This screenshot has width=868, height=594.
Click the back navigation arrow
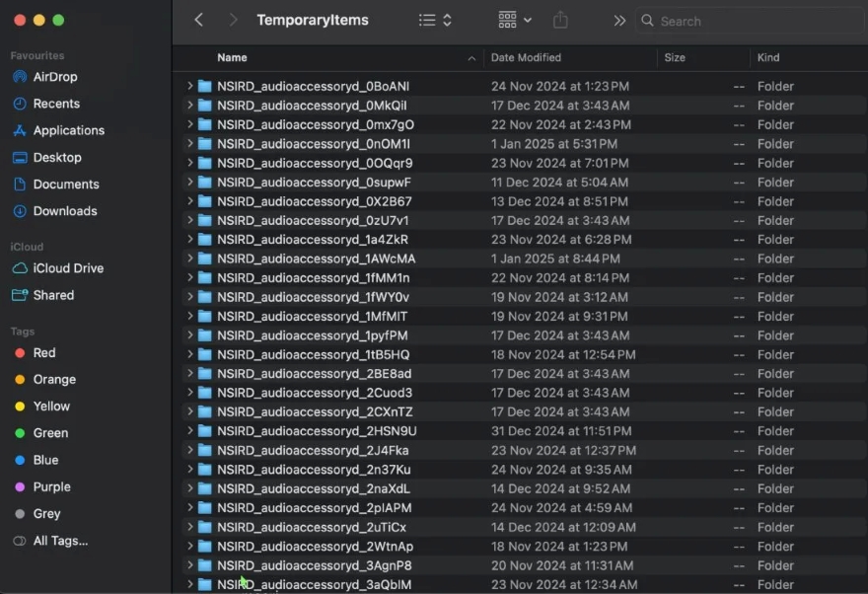[199, 20]
